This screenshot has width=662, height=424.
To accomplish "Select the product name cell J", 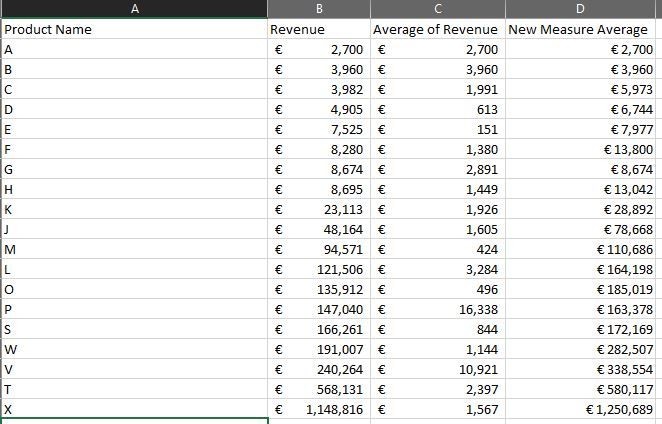I will pyautogui.click(x=134, y=229).
